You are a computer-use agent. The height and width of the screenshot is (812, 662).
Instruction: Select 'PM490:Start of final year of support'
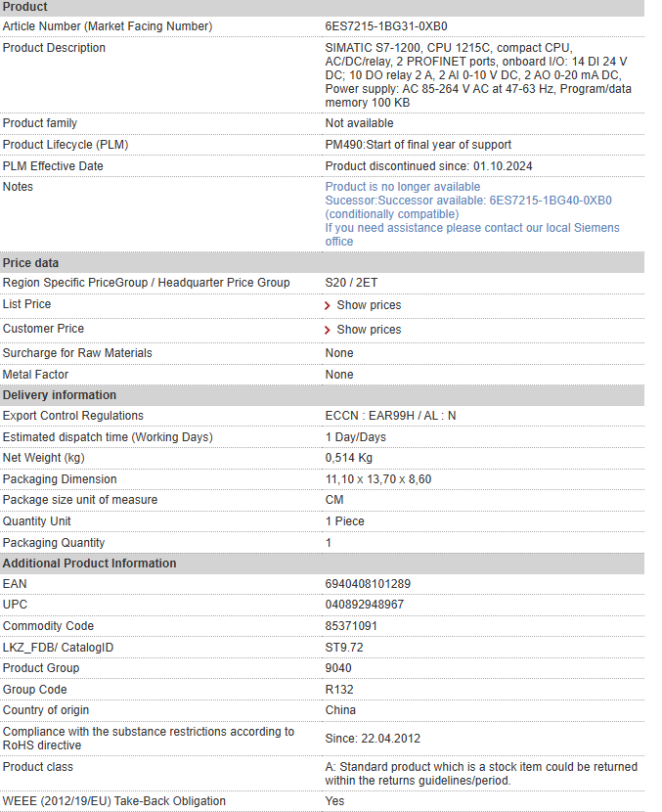coord(419,145)
